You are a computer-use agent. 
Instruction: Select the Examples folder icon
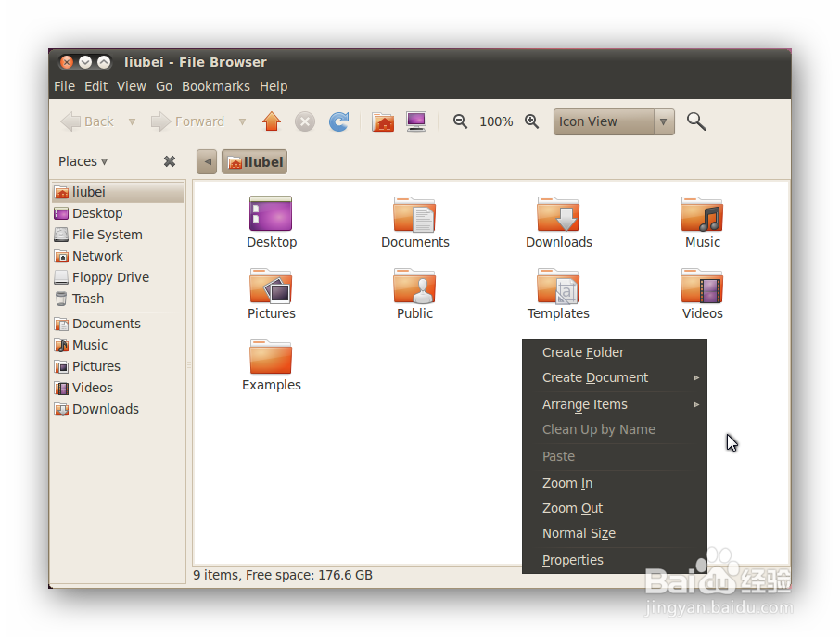271,357
